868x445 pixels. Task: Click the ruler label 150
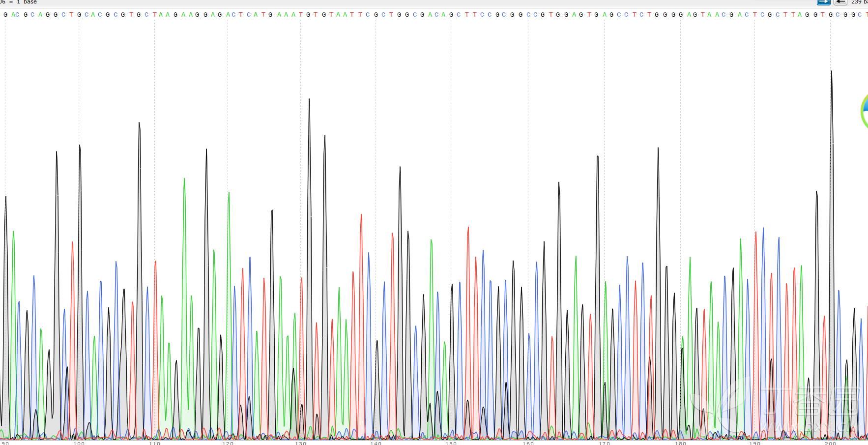pos(451,443)
